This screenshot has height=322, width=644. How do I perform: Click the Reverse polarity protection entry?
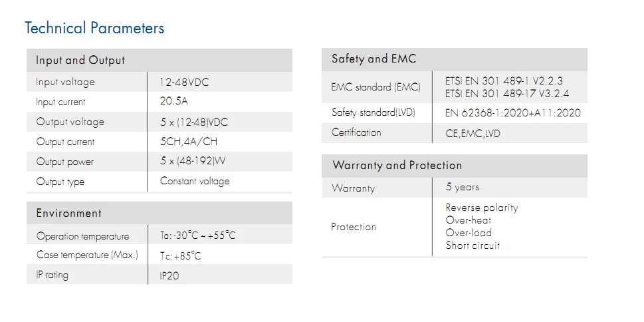[x=481, y=208]
